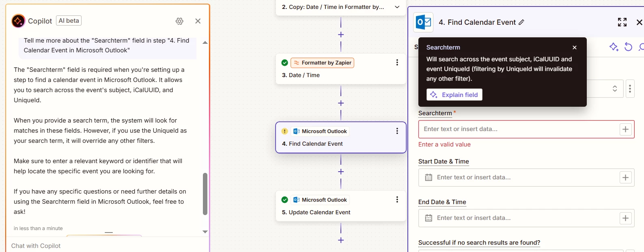Click Microsoft Outlook badge on step 5
Viewport: 644px width, 252px height.
[320, 200]
